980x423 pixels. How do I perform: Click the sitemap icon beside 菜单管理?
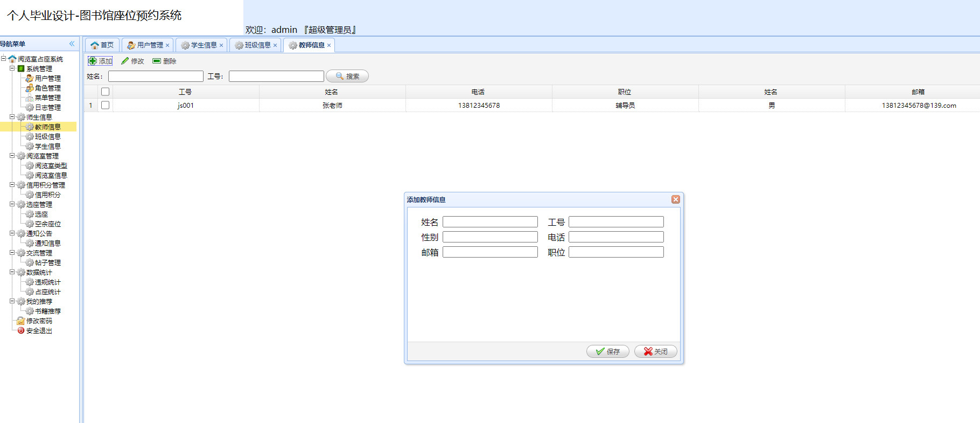pyautogui.click(x=30, y=98)
